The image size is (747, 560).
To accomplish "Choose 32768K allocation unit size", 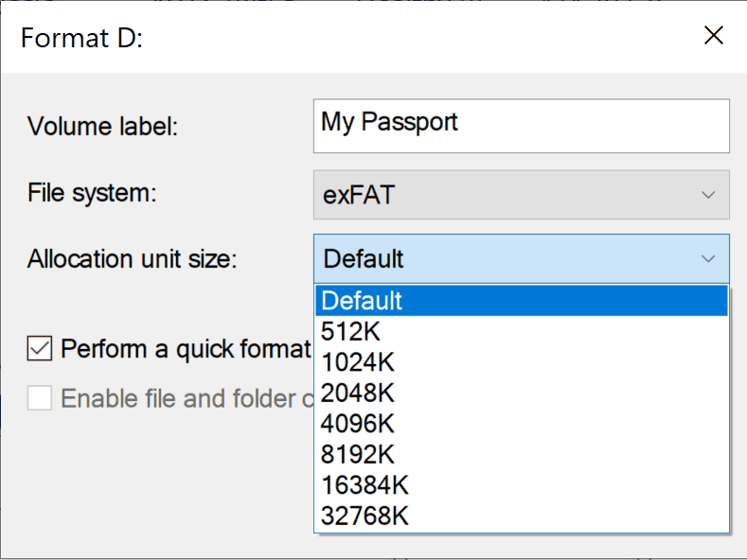I will pos(521,516).
